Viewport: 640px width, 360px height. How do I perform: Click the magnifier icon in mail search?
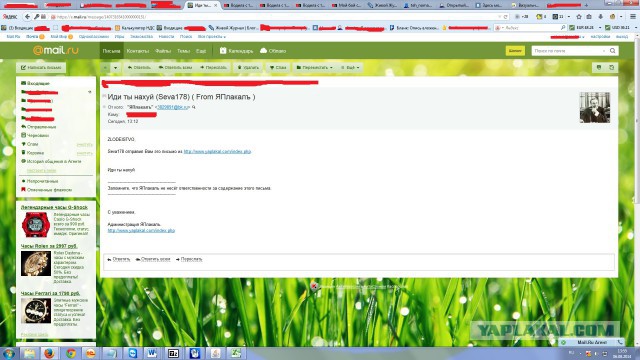pyautogui.click(x=612, y=51)
